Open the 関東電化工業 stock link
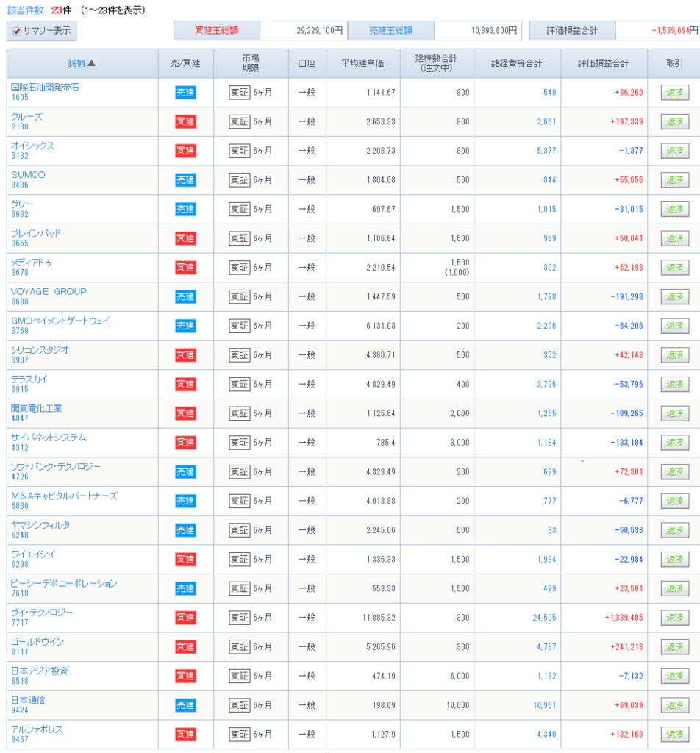 click(37, 408)
